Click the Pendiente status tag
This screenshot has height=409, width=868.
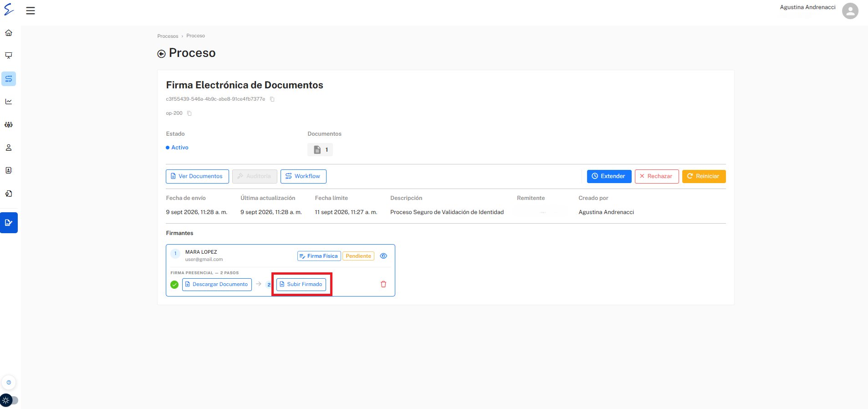tap(358, 256)
